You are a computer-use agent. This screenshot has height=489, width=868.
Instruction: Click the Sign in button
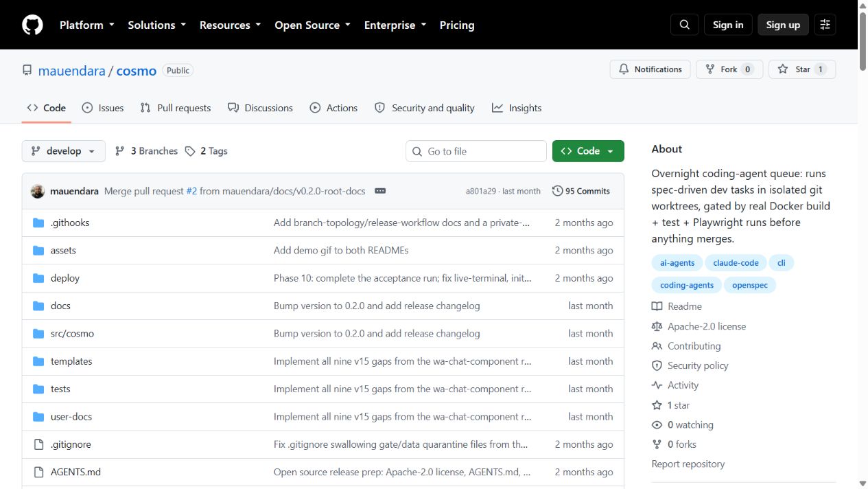pyautogui.click(x=728, y=25)
